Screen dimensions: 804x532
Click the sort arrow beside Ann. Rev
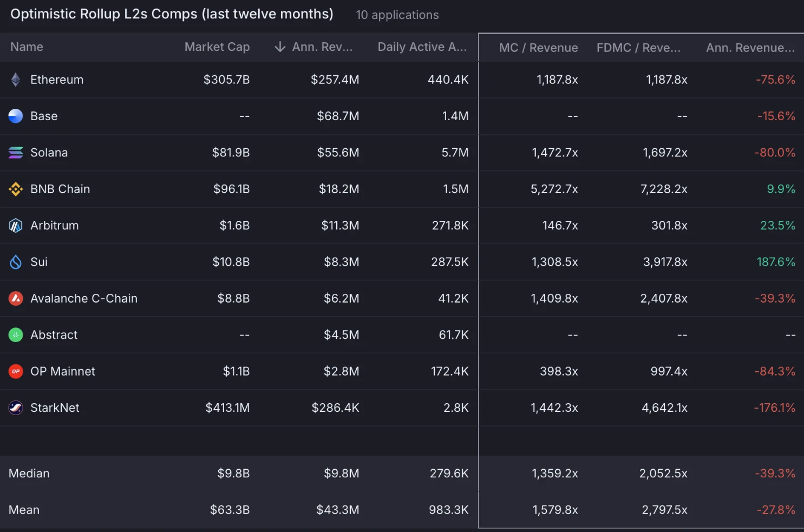click(x=279, y=47)
